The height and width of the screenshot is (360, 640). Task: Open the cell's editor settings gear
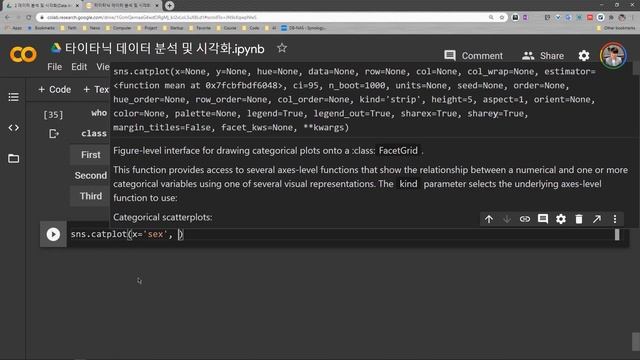coord(561,219)
